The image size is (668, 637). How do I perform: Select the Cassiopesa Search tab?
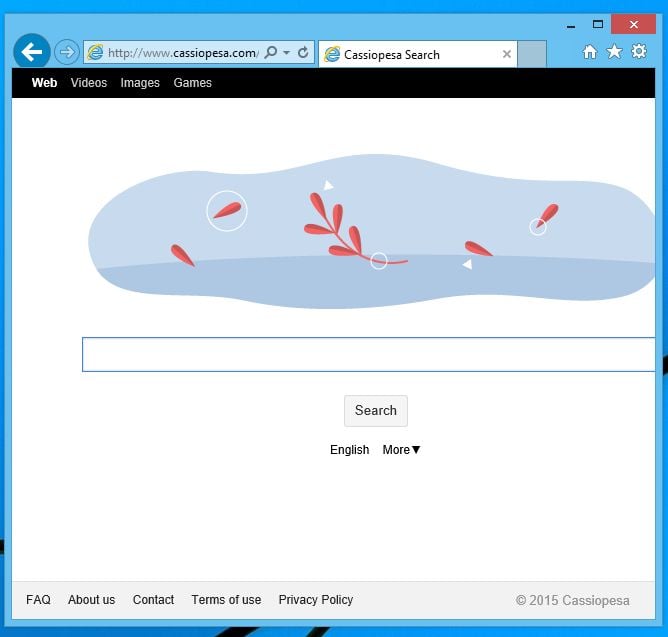click(418, 54)
